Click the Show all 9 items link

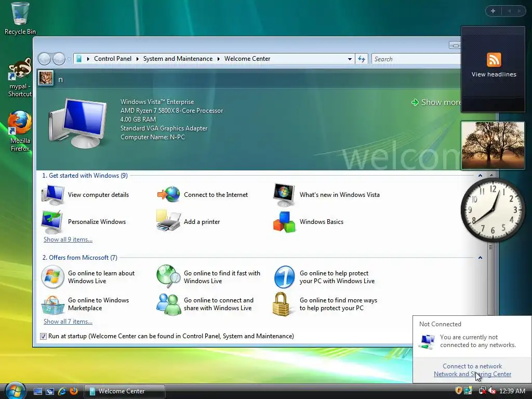(x=68, y=240)
